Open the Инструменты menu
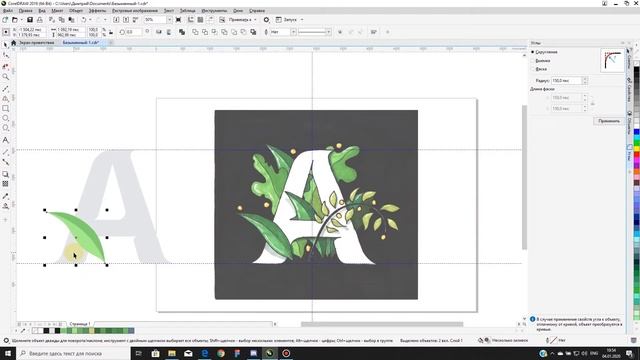640x360 pixels. click(214, 11)
